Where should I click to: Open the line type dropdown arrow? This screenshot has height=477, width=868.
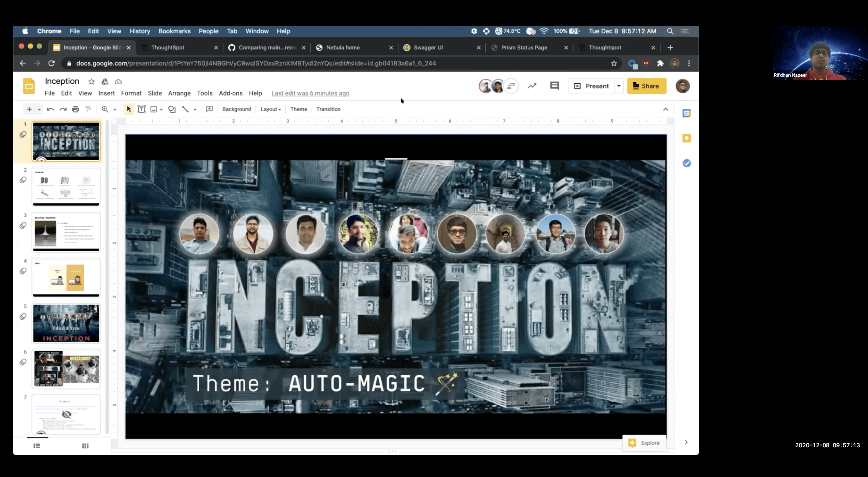click(x=195, y=109)
